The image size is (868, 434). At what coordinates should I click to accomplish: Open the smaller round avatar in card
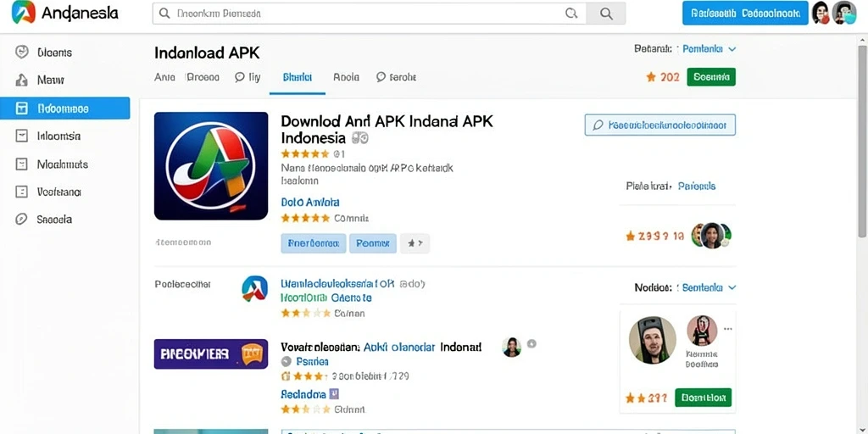point(702,331)
